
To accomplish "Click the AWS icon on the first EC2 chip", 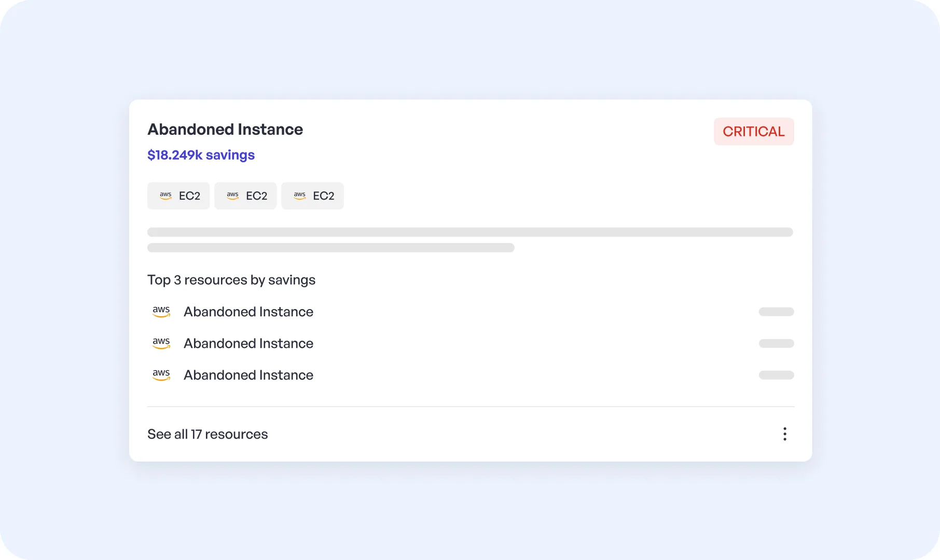I will [x=165, y=195].
